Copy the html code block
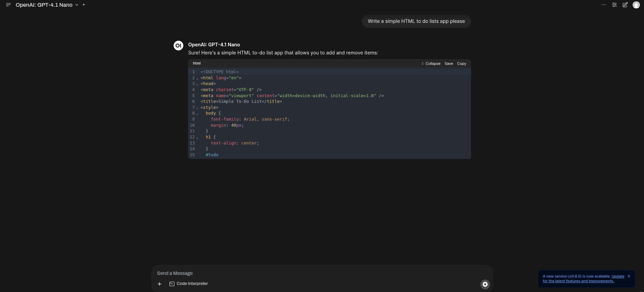 tap(462, 64)
